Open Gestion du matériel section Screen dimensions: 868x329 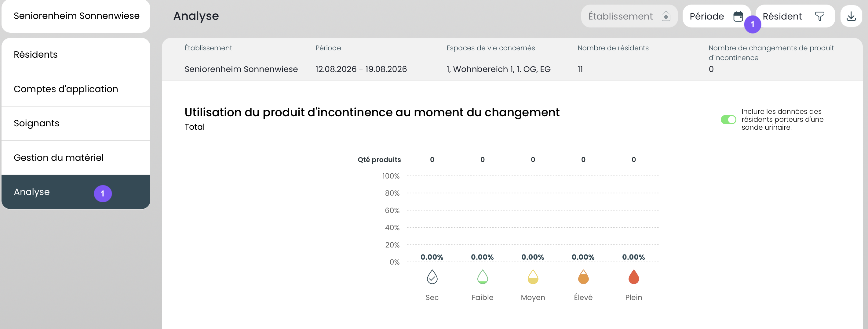(x=76, y=158)
